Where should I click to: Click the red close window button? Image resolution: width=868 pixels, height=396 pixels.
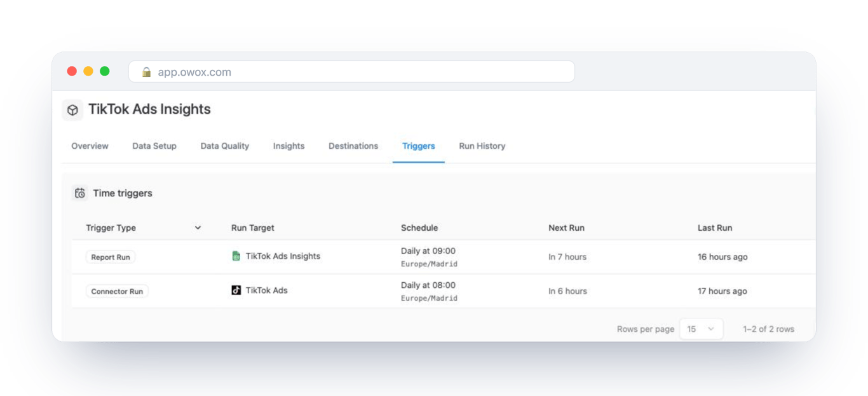pyautogui.click(x=72, y=71)
